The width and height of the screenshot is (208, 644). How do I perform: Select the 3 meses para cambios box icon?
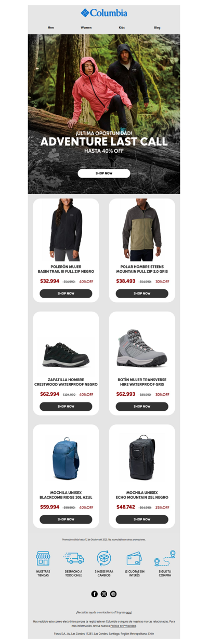pyautogui.click(x=104, y=558)
